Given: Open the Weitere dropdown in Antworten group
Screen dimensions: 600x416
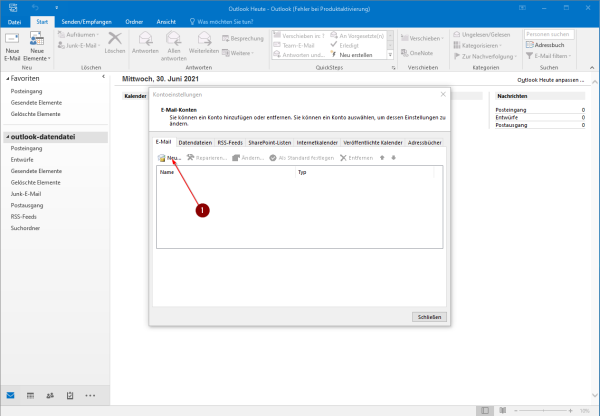Looking at the screenshot, I should coord(238,53).
